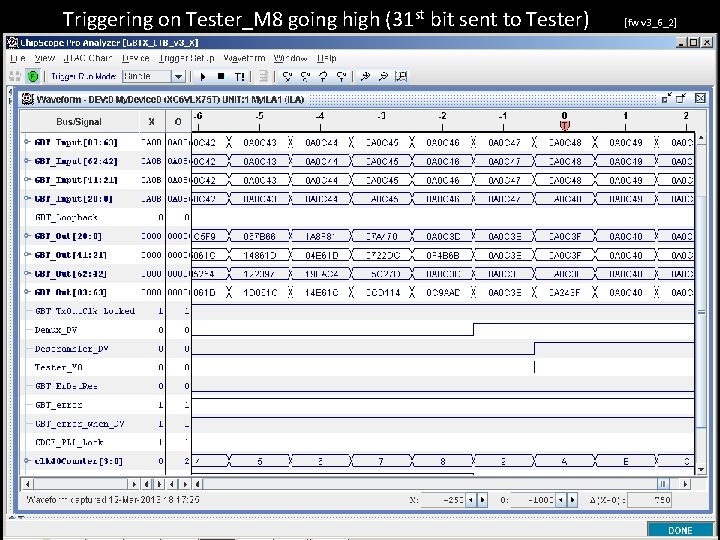Close the Waveform inner window
720x540 pixels.
700,98
